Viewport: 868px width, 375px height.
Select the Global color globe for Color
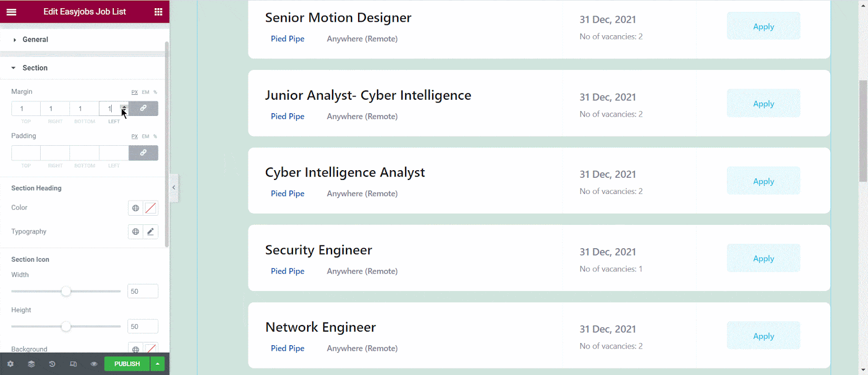coord(135,208)
